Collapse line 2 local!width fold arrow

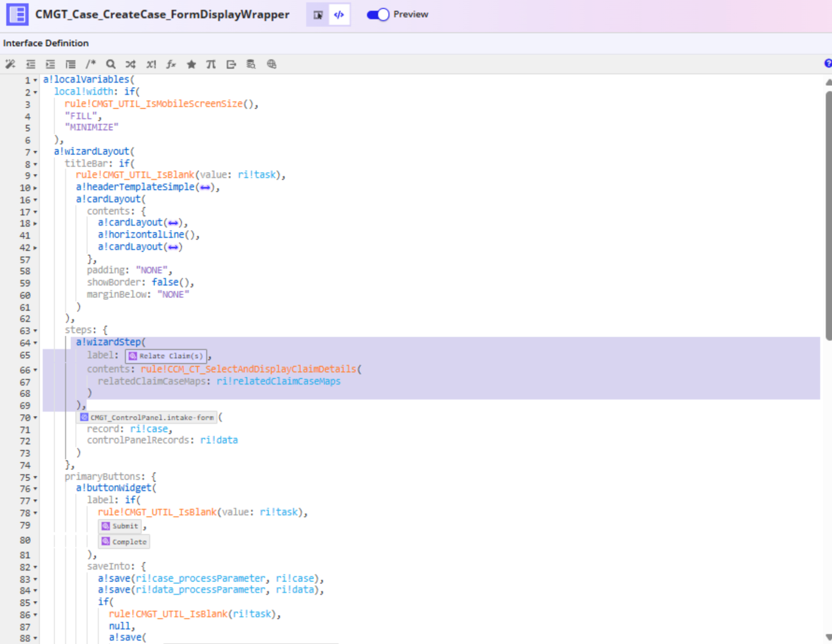point(35,92)
